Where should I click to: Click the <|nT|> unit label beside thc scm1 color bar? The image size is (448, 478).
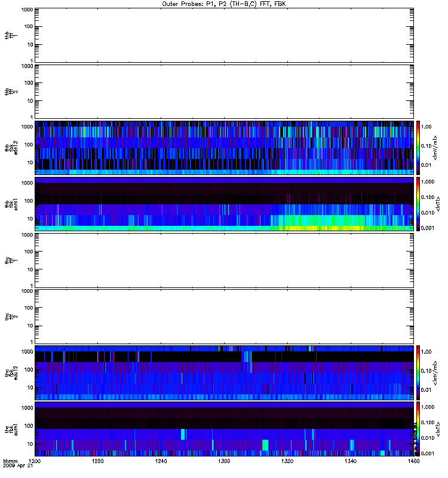[x=438, y=429]
